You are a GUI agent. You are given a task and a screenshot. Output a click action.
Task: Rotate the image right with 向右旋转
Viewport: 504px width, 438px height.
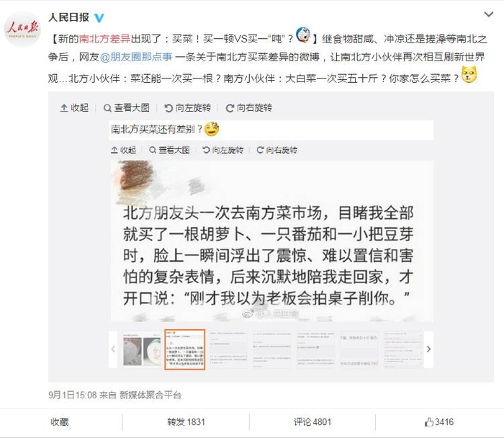click(x=249, y=108)
